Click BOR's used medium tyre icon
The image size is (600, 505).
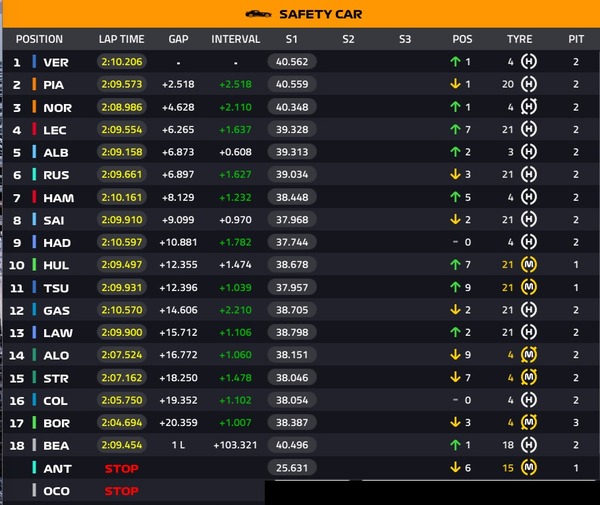529,422
